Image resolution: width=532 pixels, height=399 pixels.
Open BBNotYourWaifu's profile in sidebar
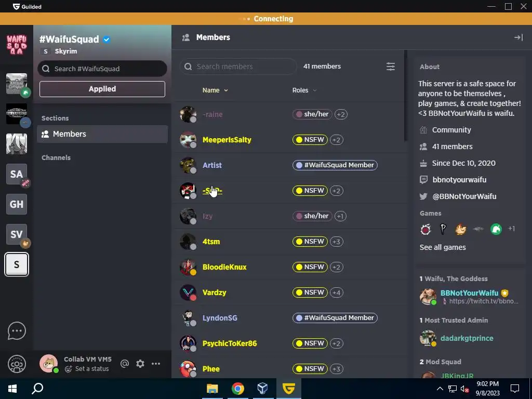tap(469, 293)
